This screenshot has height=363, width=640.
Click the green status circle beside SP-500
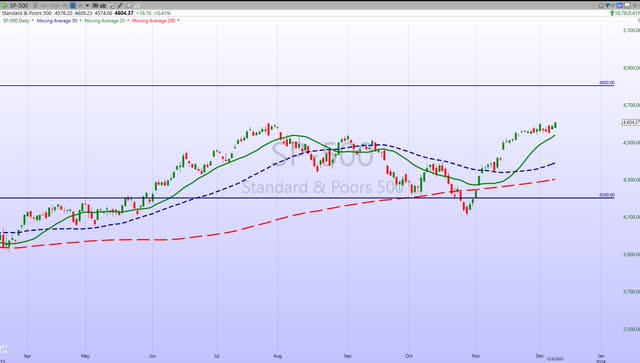click(4, 6)
